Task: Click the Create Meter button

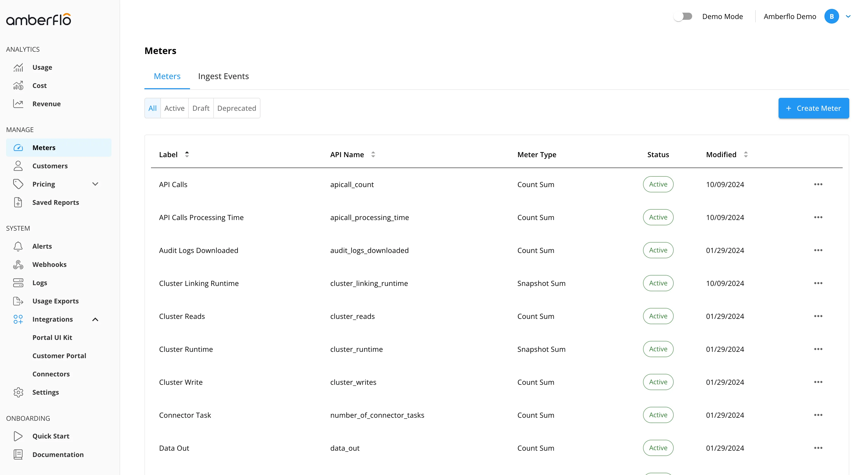Action: (x=814, y=108)
